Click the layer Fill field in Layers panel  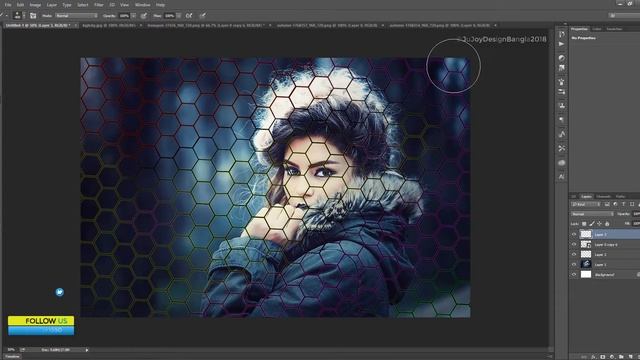(636, 224)
